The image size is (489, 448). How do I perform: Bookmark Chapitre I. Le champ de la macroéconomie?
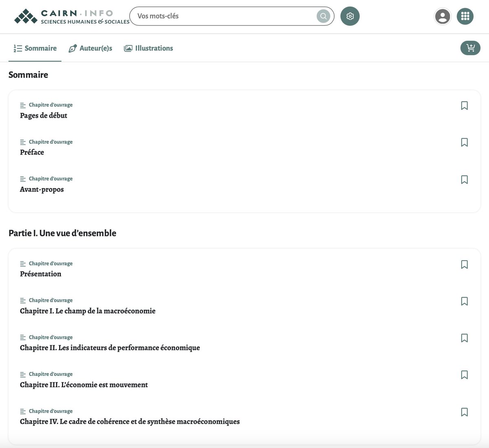point(464,301)
